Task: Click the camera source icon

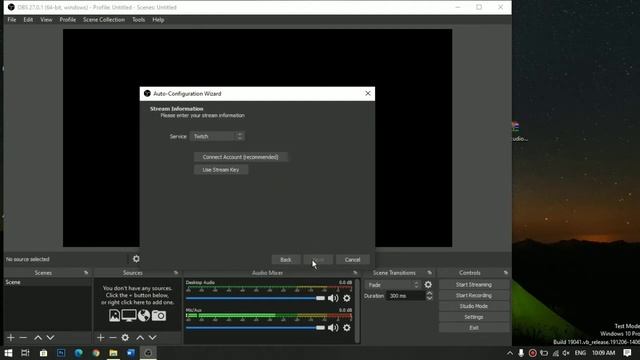Action: click(159, 316)
